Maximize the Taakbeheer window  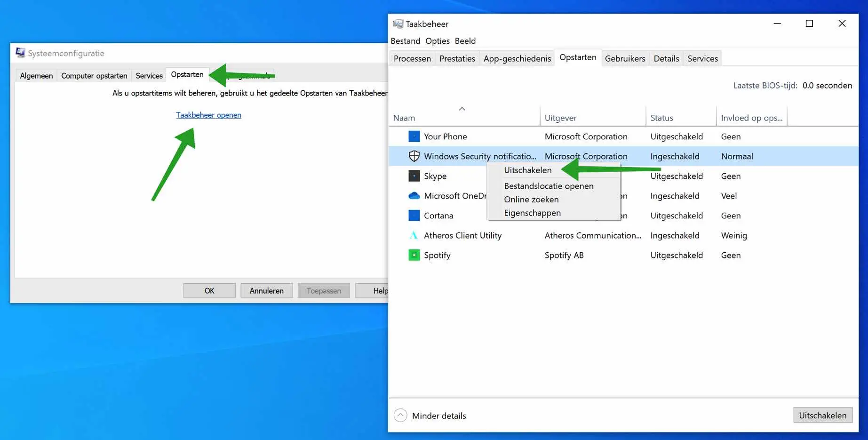point(809,24)
